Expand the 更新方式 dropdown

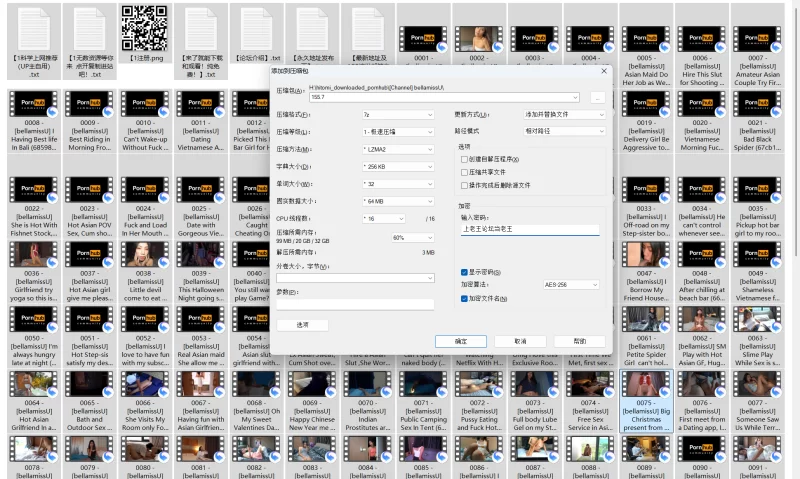tap(564, 115)
